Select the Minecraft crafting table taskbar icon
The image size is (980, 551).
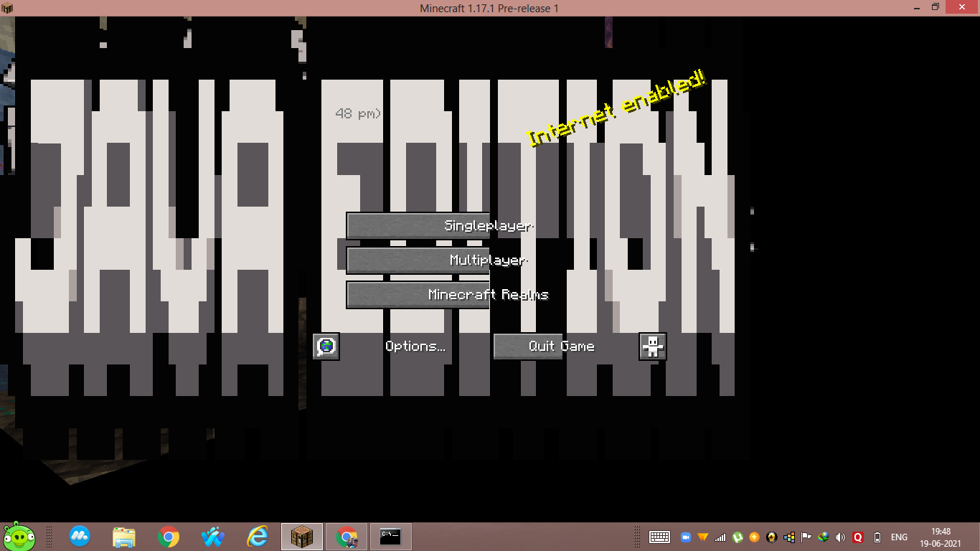(302, 536)
